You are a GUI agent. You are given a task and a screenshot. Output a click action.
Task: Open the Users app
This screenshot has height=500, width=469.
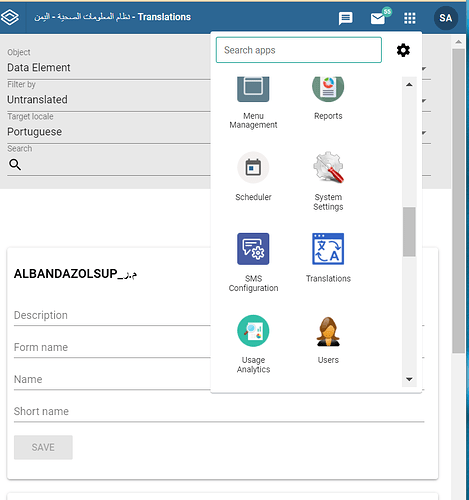coord(328,339)
